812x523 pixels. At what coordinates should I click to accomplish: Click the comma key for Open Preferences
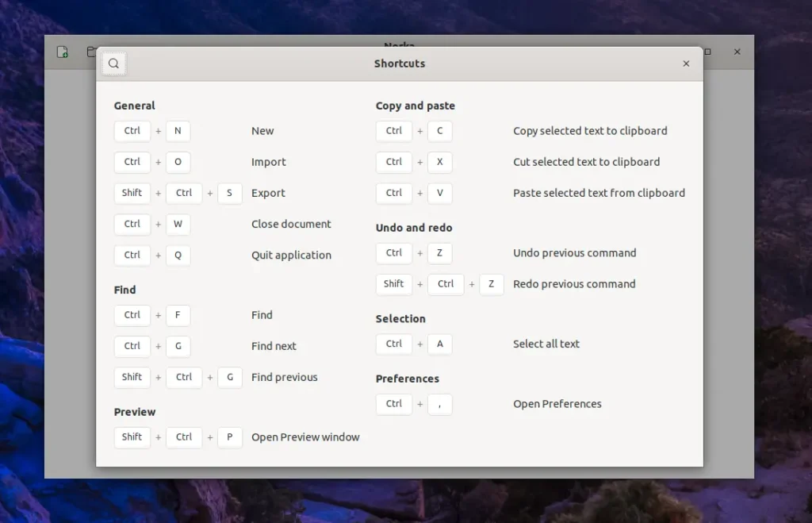click(x=439, y=404)
